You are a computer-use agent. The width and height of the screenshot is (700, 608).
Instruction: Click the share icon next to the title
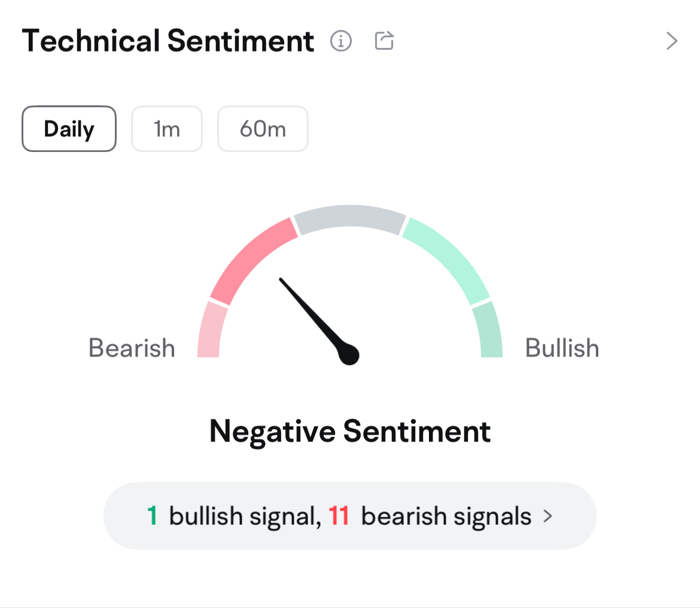[384, 41]
